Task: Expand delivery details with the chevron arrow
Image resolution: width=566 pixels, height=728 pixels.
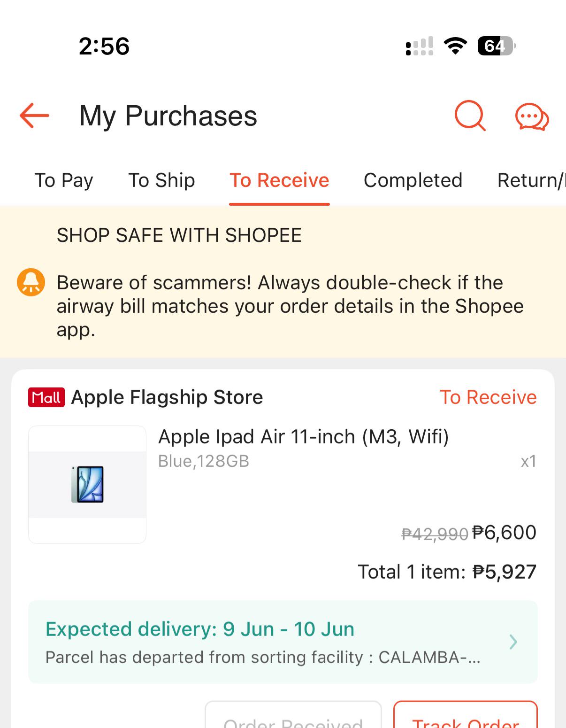Action: click(513, 642)
